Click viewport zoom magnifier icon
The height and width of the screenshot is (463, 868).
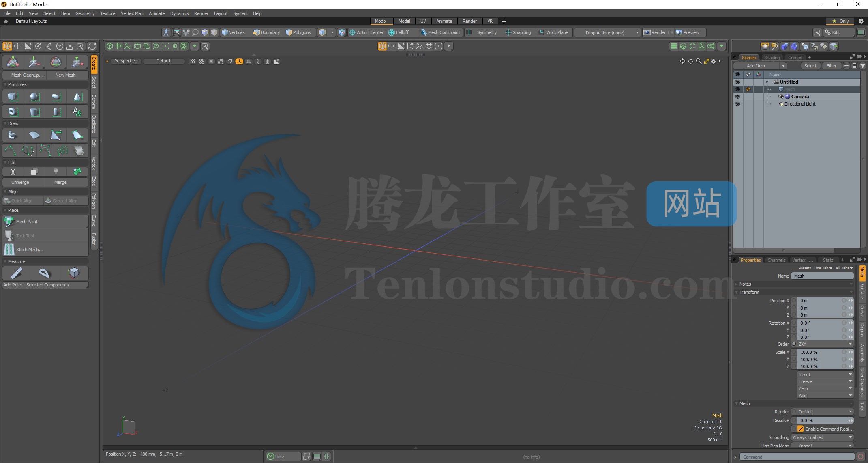click(x=698, y=61)
